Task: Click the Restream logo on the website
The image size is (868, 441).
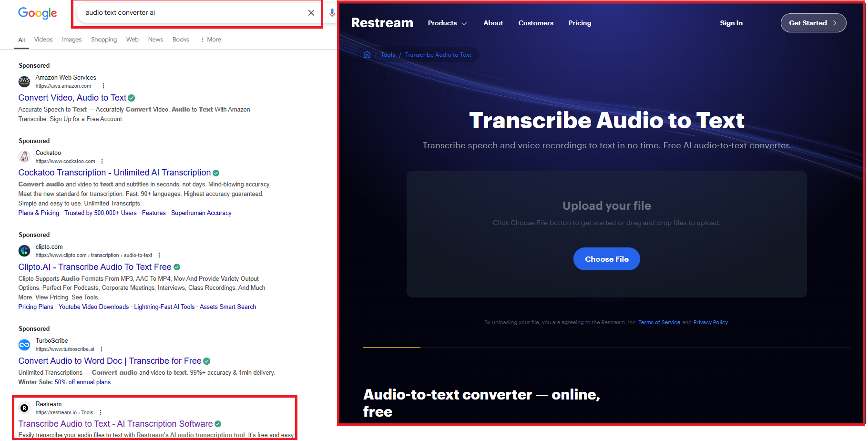Action: [x=382, y=23]
